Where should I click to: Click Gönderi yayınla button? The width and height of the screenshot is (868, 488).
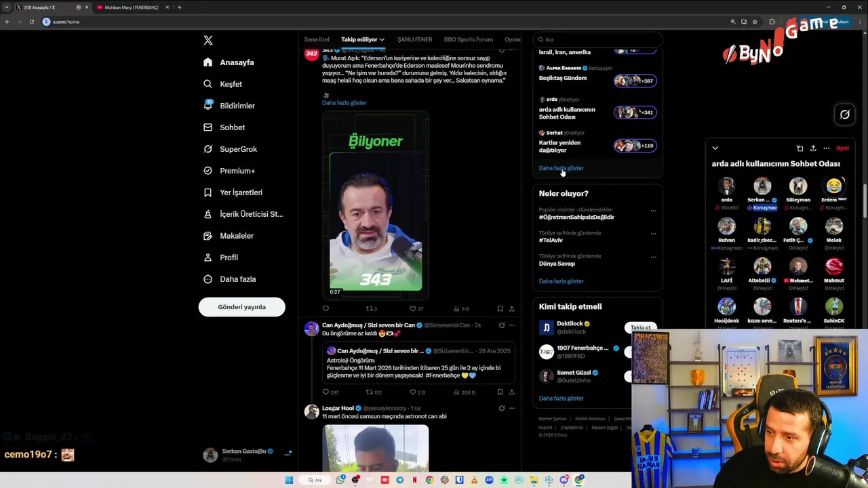point(241,307)
